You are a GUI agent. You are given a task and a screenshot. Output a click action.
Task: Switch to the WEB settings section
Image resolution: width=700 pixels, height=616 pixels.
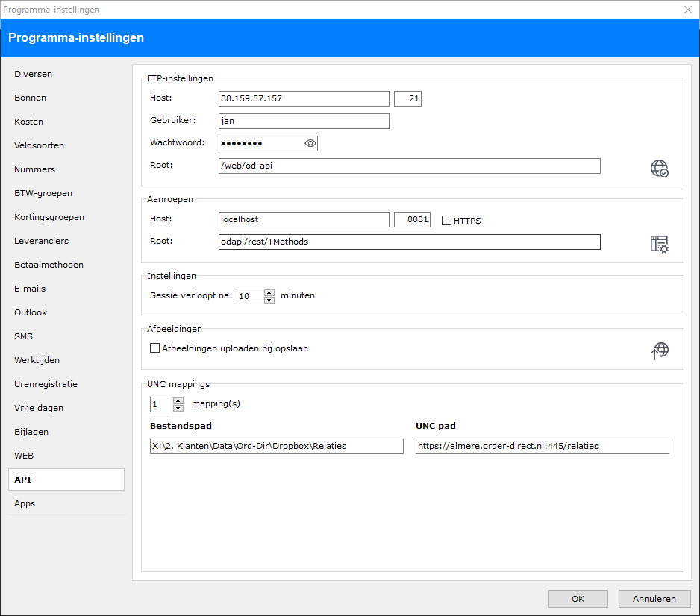(24, 456)
